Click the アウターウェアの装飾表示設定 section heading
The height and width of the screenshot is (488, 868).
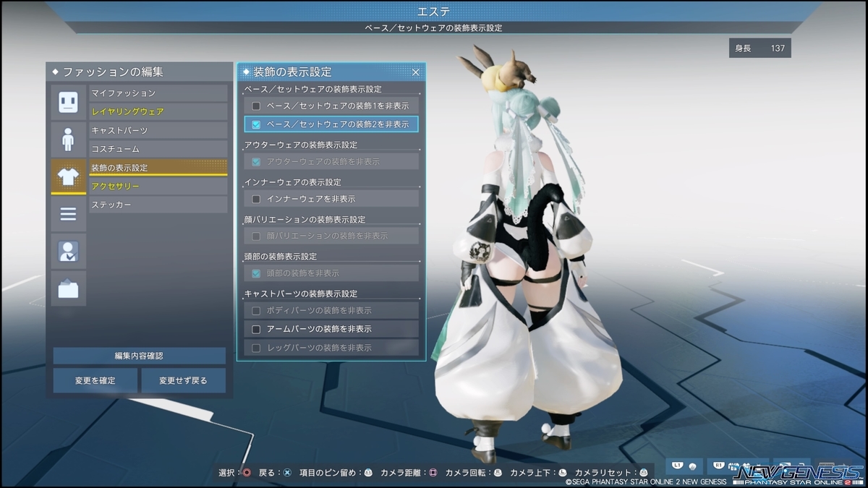click(301, 145)
